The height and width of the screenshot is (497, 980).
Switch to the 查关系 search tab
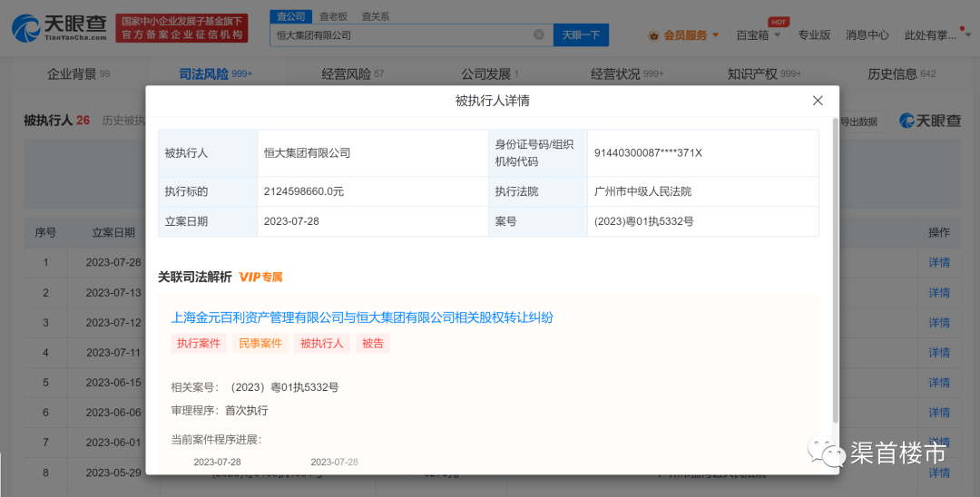pyautogui.click(x=376, y=17)
